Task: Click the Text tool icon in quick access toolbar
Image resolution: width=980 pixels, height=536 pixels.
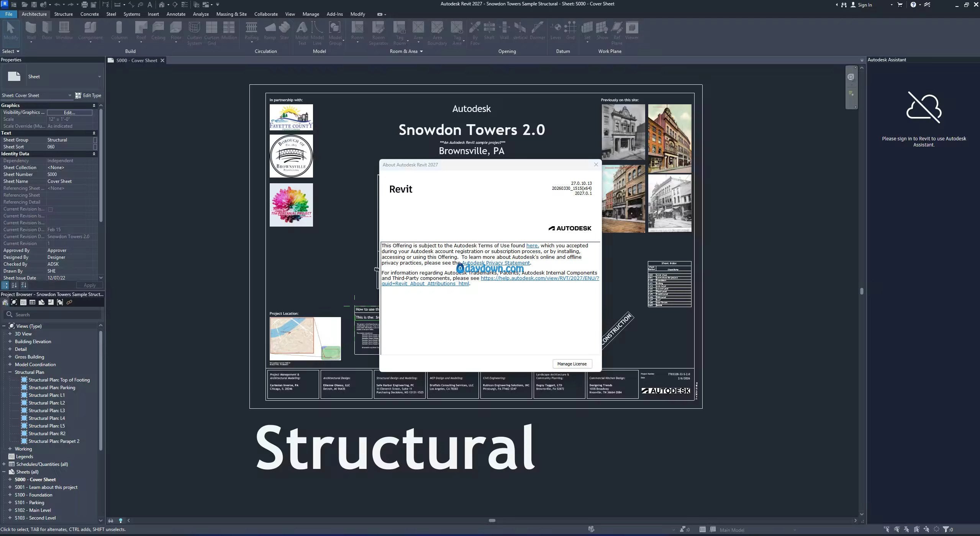Action: (150, 5)
